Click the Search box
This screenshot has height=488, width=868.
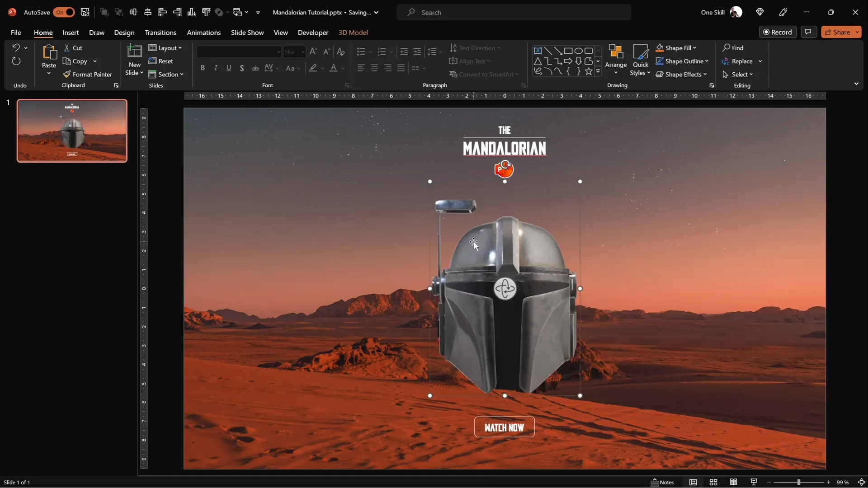click(514, 12)
